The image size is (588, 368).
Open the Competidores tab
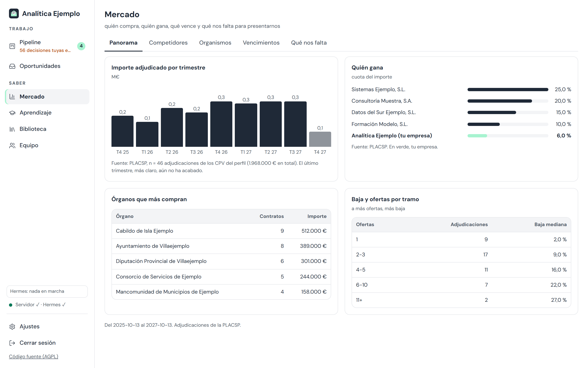click(168, 43)
